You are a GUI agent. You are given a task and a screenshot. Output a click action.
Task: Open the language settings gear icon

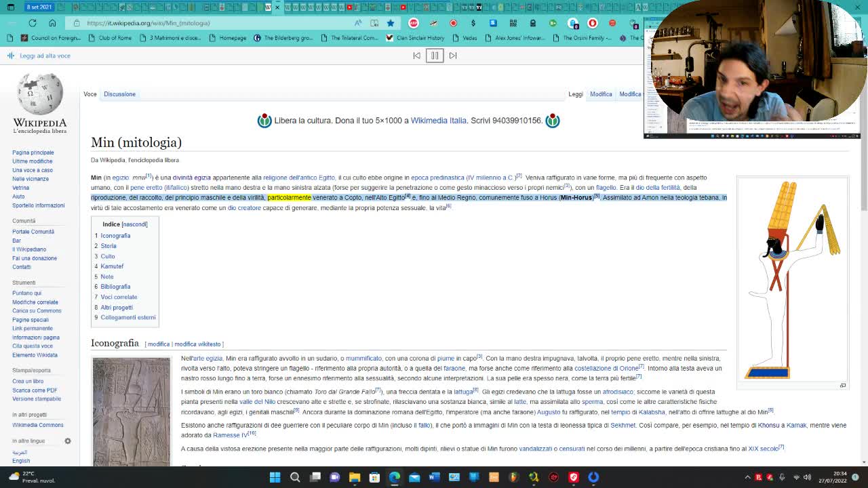point(68,441)
